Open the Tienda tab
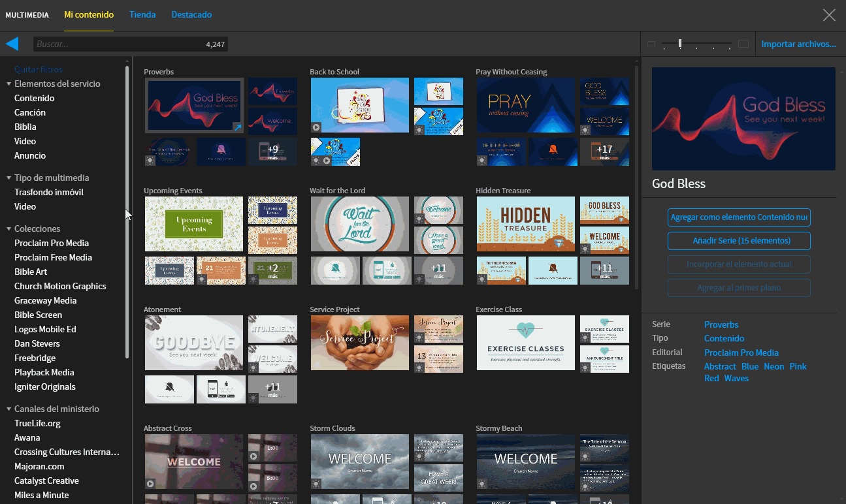Viewport: 846px width, 504px height. [x=142, y=14]
